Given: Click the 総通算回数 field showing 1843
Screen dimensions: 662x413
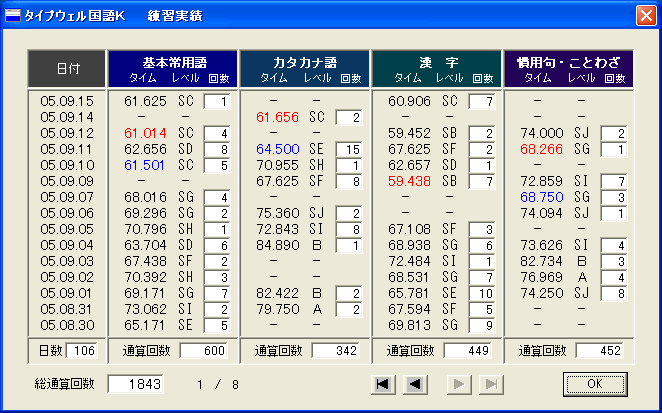Looking at the screenshot, I should point(136,384).
